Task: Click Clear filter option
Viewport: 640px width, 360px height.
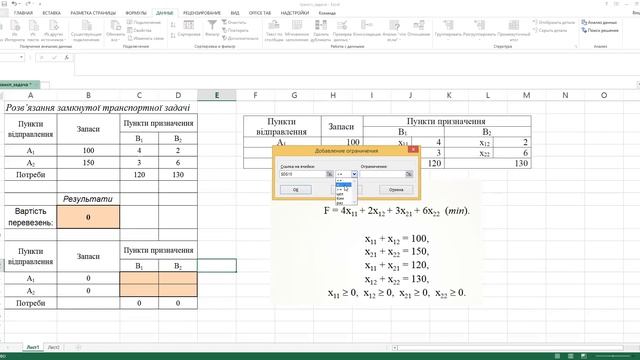Action: 234,22
